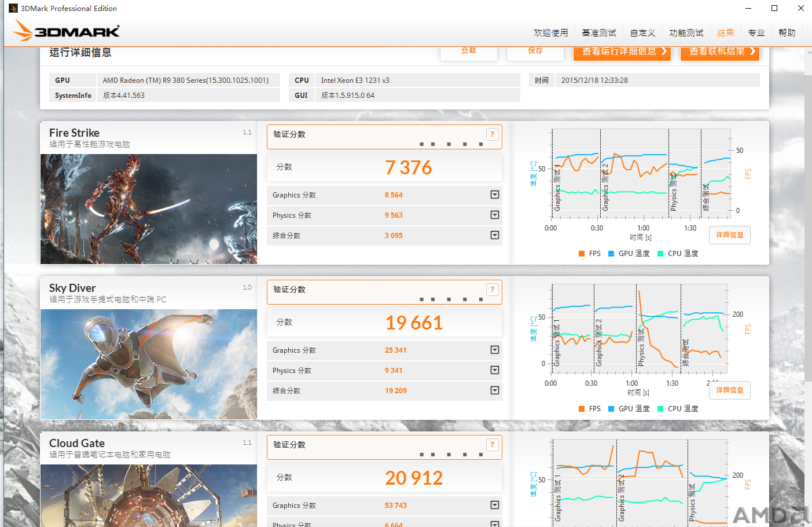Image resolution: width=812 pixels, height=527 pixels.
Task: Open Fire Strike chart 详细信息 button
Action: click(x=730, y=235)
